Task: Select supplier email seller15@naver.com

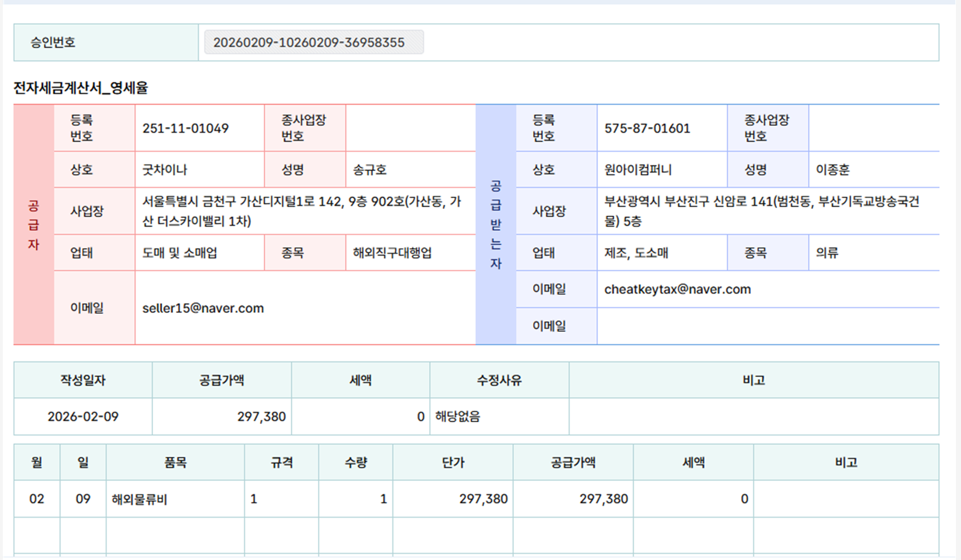Action: pyautogui.click(x=203, y=308)
